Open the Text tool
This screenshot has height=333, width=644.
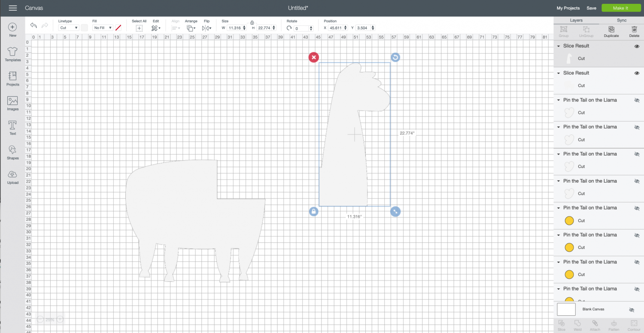[12, 128]
